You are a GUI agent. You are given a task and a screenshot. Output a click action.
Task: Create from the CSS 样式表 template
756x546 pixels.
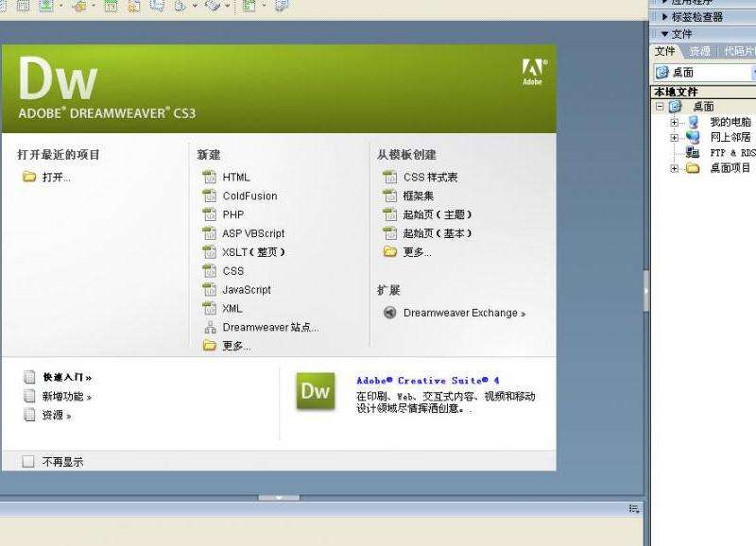pyautogui.click(x=420, y=178)
